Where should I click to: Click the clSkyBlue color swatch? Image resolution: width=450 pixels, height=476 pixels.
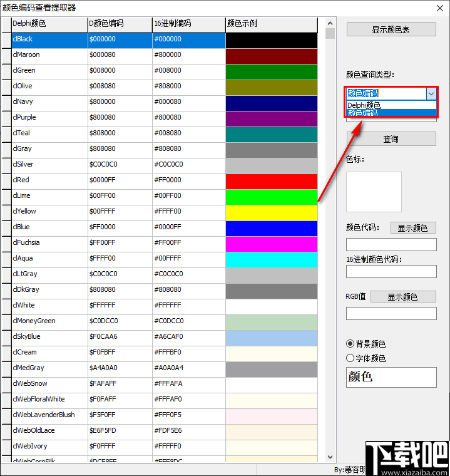[x=272, y=338]
